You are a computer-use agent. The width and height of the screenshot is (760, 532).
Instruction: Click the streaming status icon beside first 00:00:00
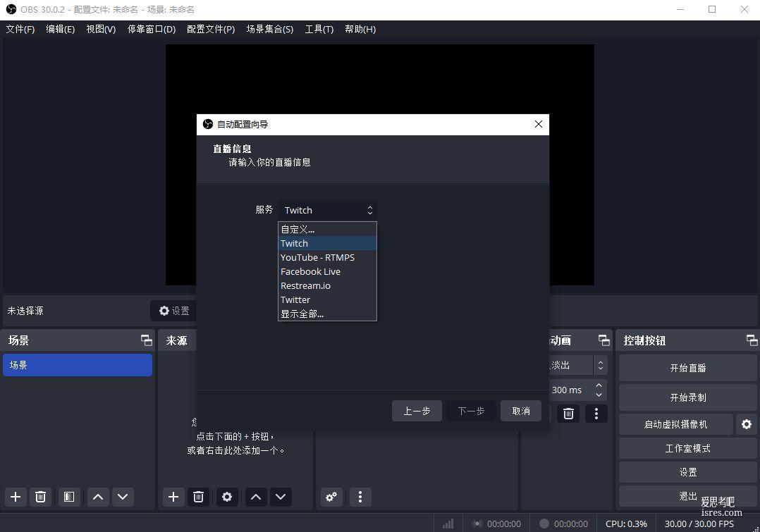(477, 524)
